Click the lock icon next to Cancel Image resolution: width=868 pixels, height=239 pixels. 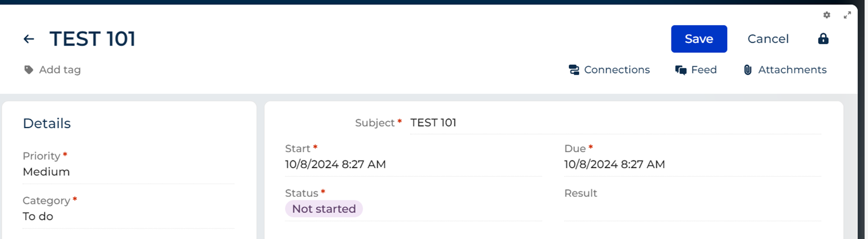click(823, 38)
